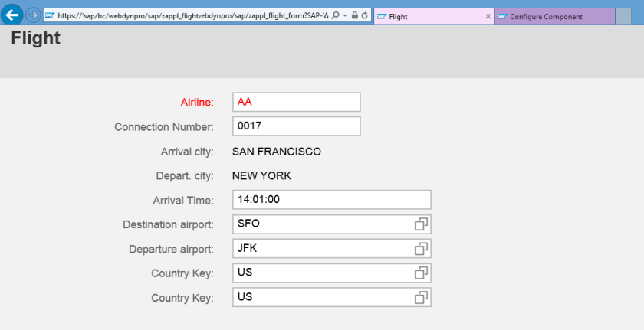Click the search magnifier in the address bar

click(336, 16)
